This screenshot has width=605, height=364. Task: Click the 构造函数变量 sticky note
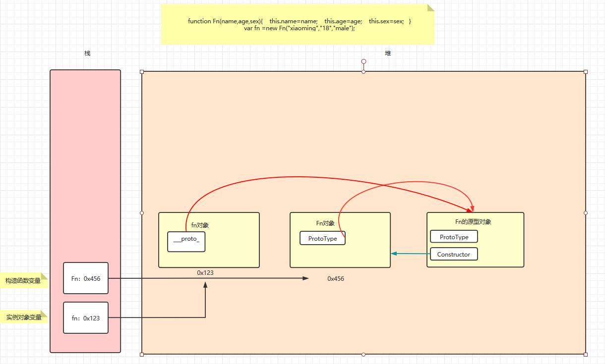(x=24, y=280)
